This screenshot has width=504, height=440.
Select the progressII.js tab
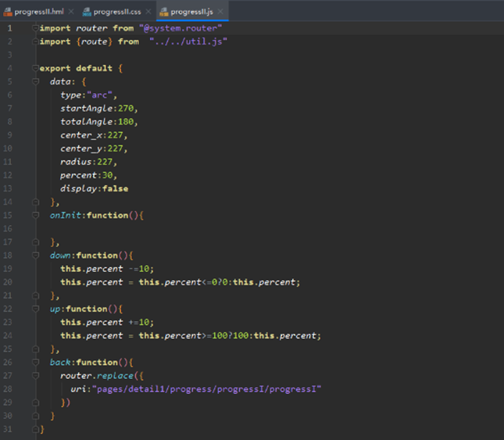191,12
